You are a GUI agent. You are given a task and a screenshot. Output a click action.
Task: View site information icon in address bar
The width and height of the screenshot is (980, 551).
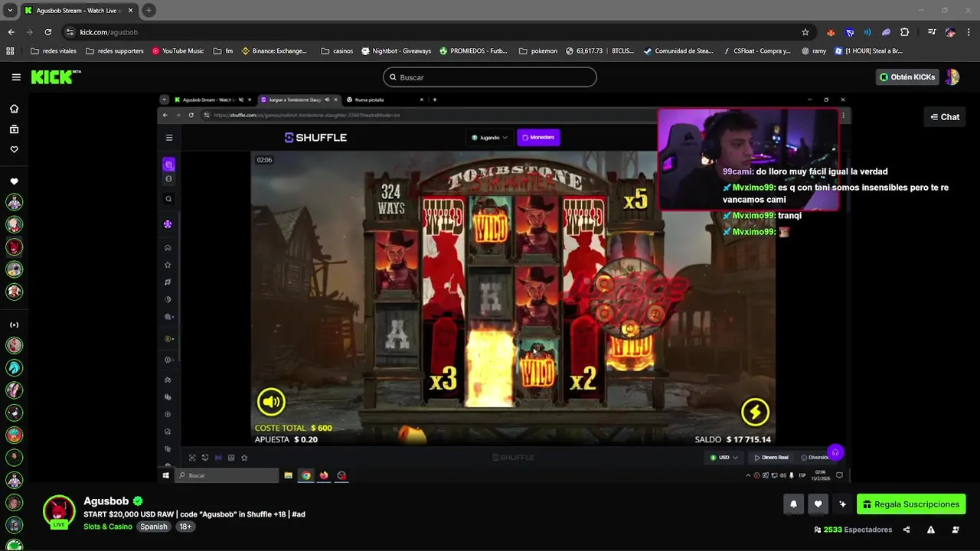[x=70, y=32]
